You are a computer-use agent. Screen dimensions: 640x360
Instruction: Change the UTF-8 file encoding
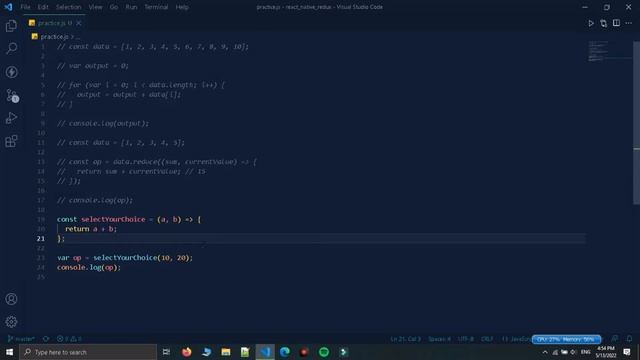point(466,339)
